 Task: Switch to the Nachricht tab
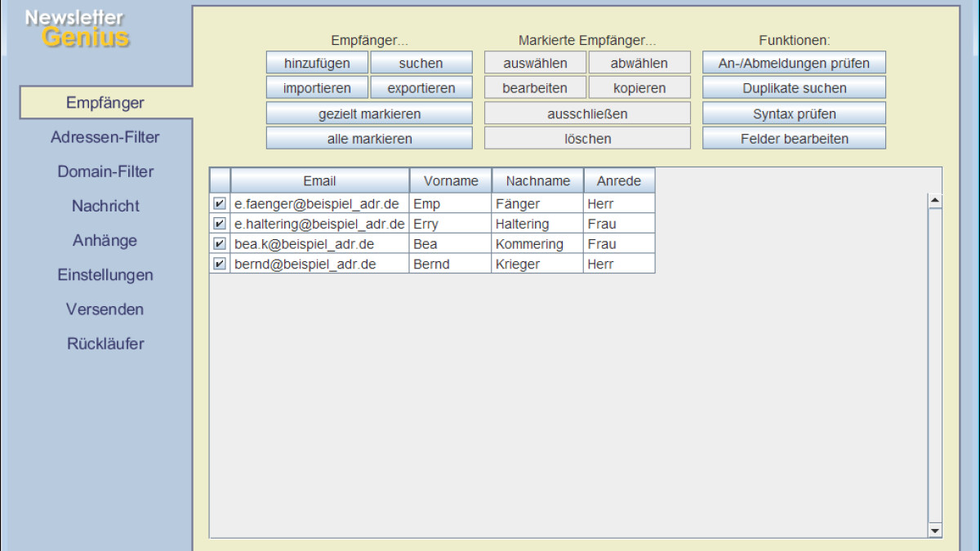[105, 206]
